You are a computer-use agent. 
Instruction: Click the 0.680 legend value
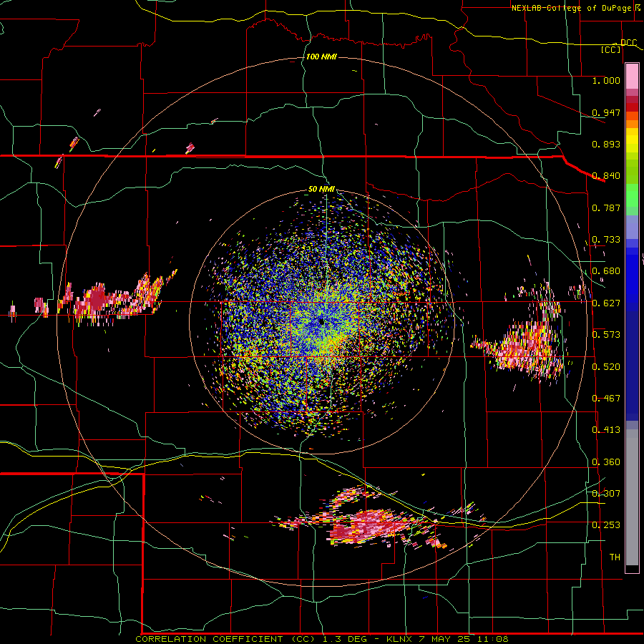tap(606, 271)
